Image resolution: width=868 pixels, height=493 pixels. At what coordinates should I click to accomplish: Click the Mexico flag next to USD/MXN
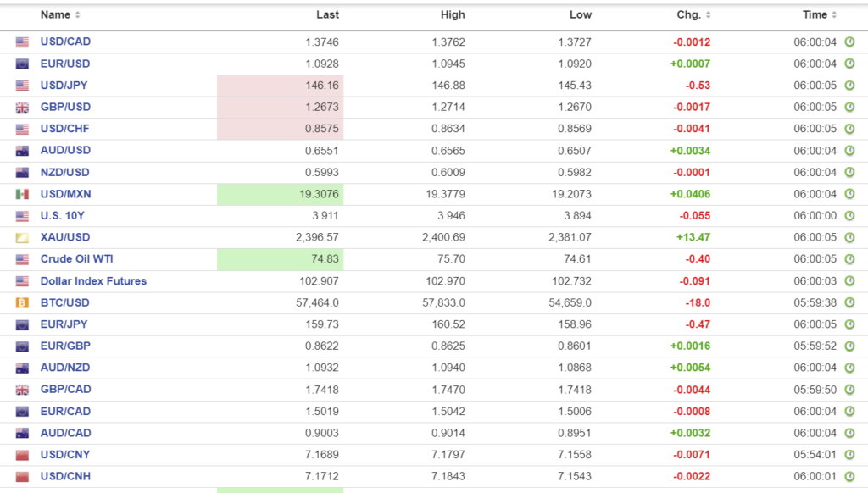tap(22, 194)
